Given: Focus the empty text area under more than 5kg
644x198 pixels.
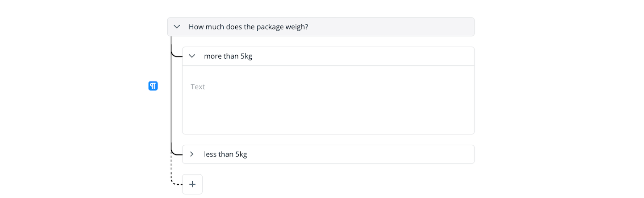Looking at the screenshot, I should point(328,100).
